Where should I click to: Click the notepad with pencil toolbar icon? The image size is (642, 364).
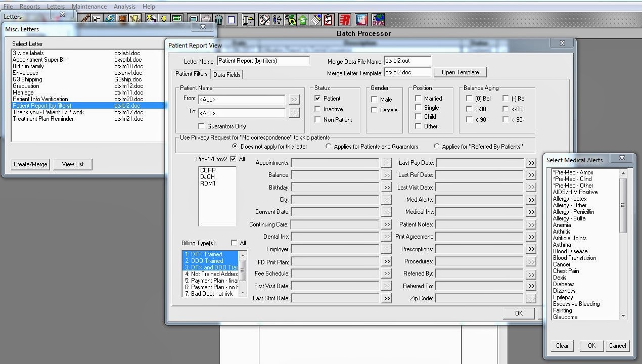[315, 20]
